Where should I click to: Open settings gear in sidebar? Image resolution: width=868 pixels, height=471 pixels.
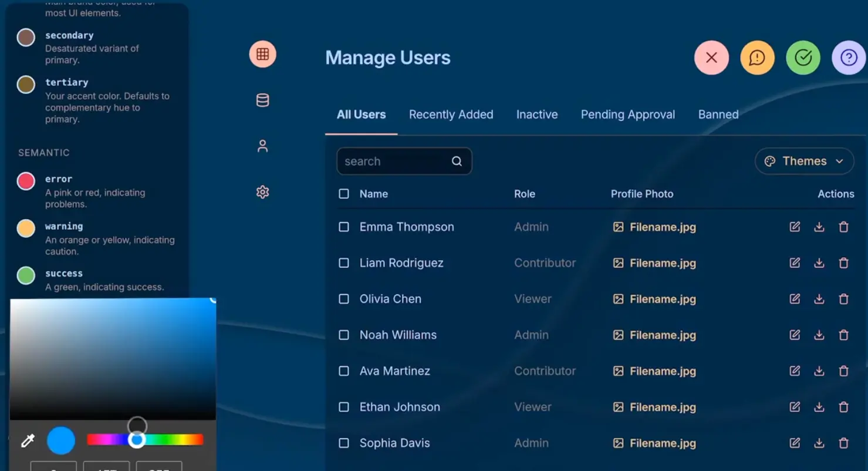(x=262, y=192)
